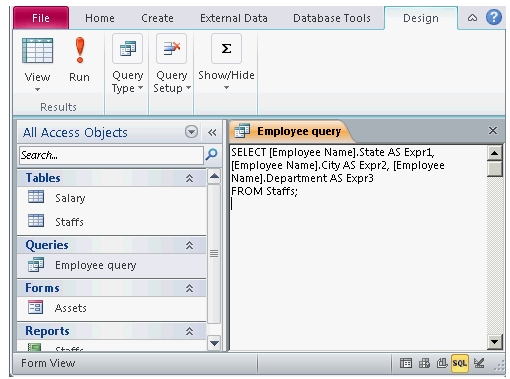Click the Assets form icon
The image size is (510, 379).
pos(36,307)
